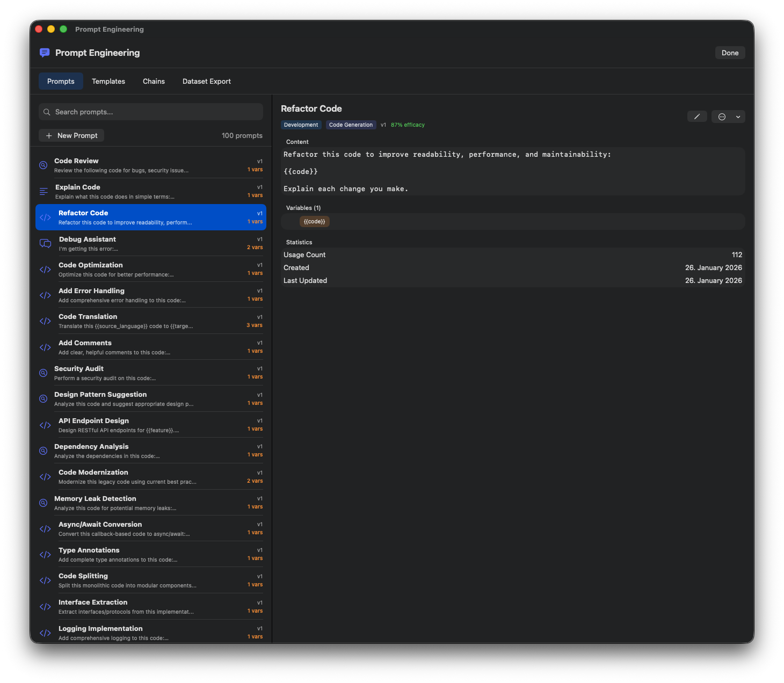Click the Dependency Analysis icon

43,451
